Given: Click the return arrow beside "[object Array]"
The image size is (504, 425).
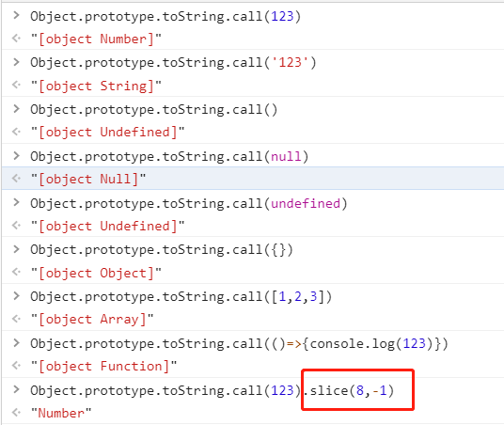Looking at the screenshot, I should (16, 319).
